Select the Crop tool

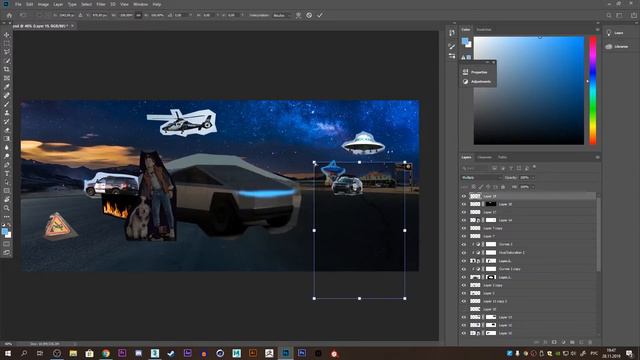point(7,69)
